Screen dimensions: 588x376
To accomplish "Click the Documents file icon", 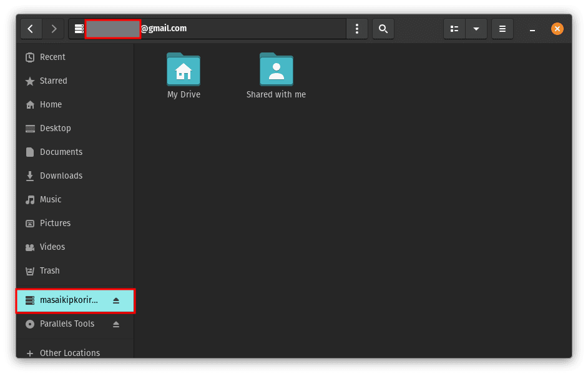I will tap(30, 152).
